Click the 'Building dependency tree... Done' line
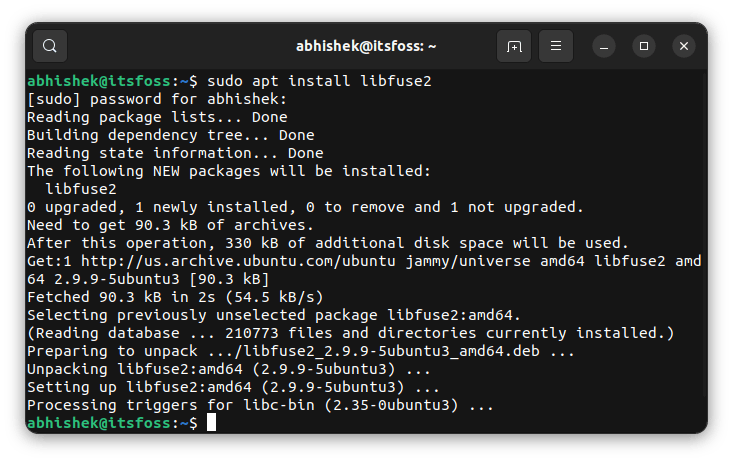Image resolution: width=733 pixels, height=462 pixels. pyautogui.click(x=170, y=135)
